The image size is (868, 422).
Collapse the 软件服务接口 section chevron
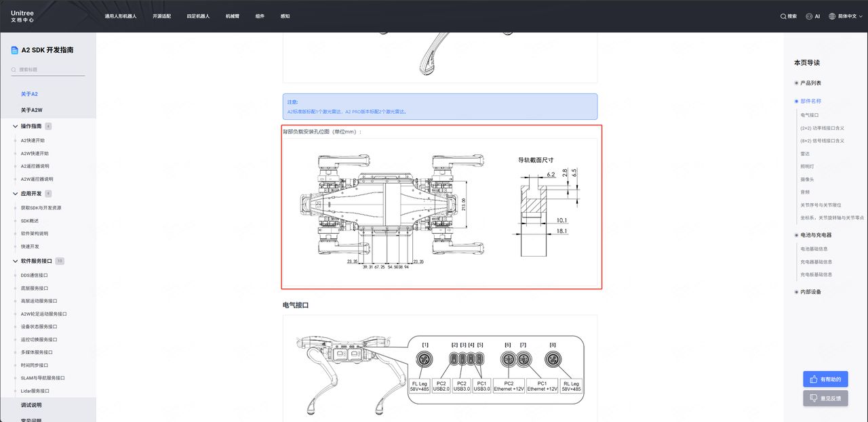(x=15, y=261)
